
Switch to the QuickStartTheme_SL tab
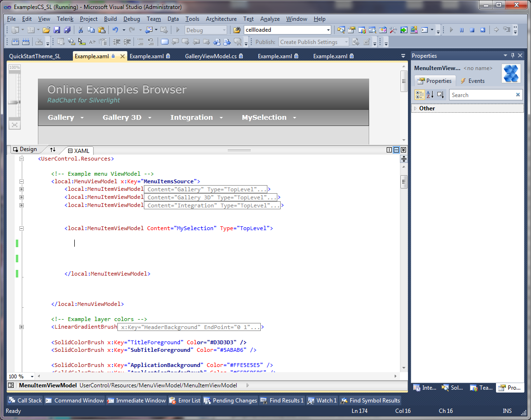35,56
